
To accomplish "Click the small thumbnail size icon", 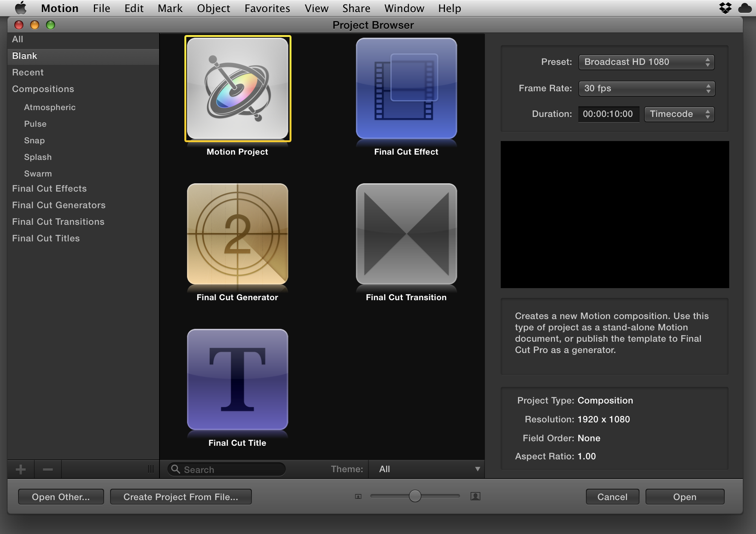I will click(x=358, y=497).
